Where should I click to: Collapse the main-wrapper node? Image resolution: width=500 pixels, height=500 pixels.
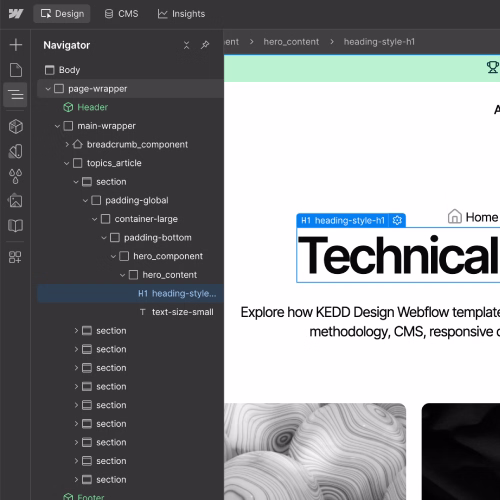[x=57, y=126]
